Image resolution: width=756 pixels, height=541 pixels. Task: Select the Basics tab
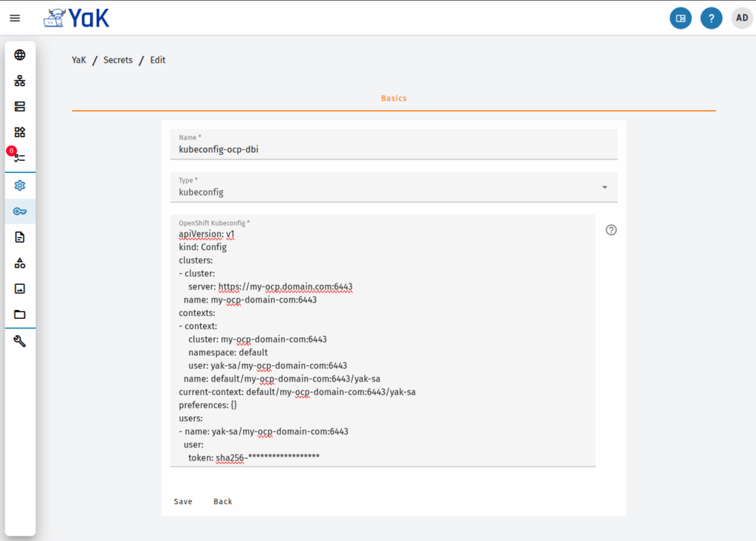tap(394, 98)
